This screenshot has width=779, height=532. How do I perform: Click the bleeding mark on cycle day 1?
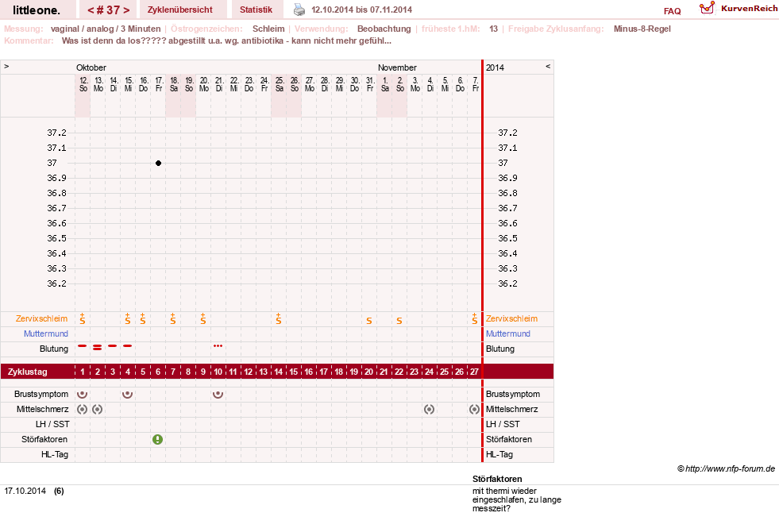click(83, 345)
